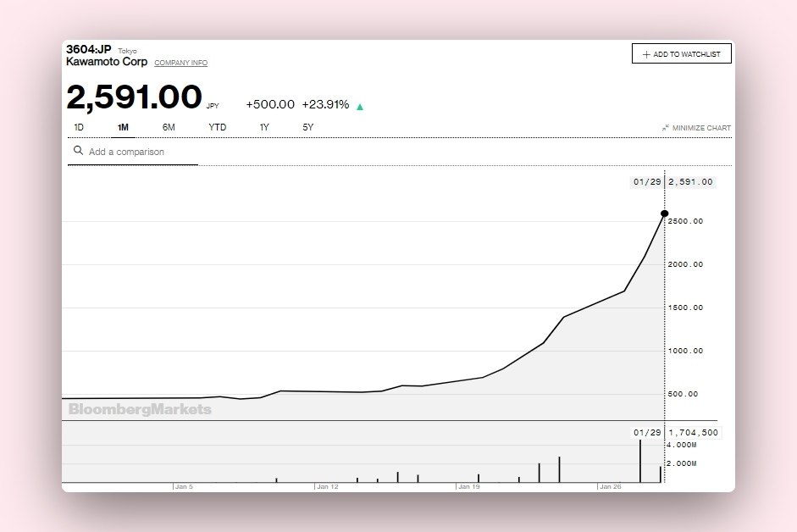Screen dimensions: 797x532
Task: Open the COMPANY INFO link
Action: (x=181, y=63)
